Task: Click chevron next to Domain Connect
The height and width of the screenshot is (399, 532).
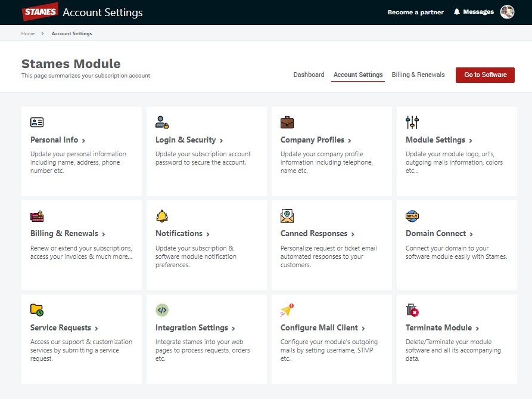Action: (x=471, y=234)
